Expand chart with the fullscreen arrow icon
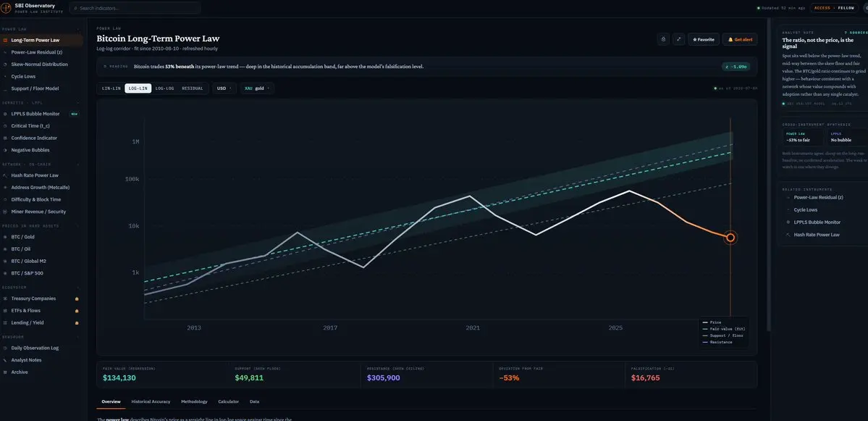The image size is (868, 421). (678, 39)
